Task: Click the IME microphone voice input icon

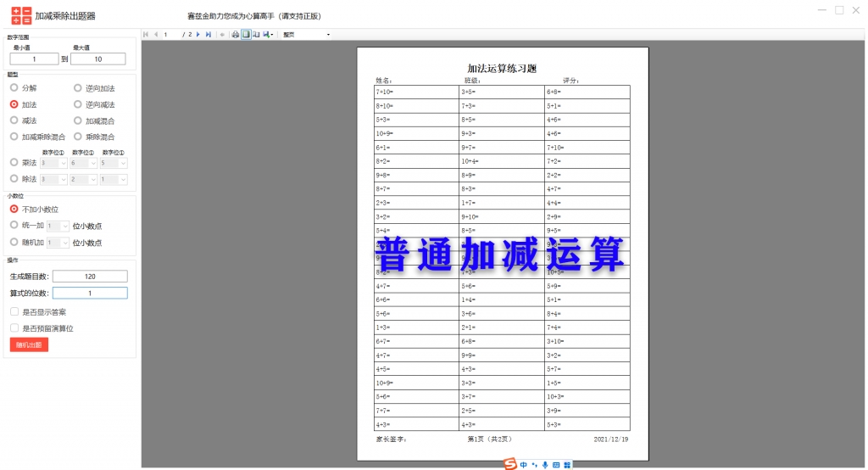Action: click(545, 465)
